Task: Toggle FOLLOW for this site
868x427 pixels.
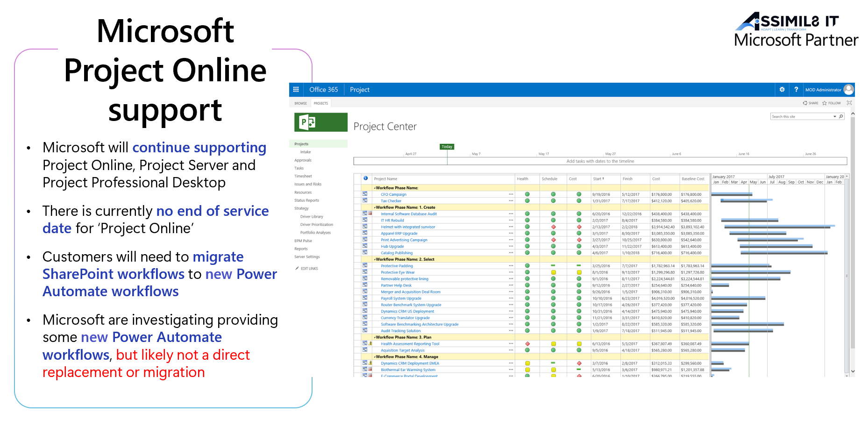Action: coord(831,103)
